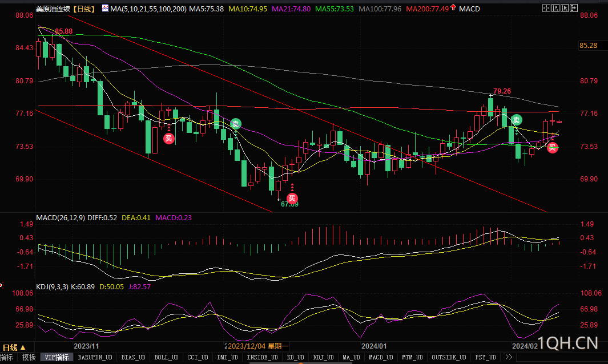Select the MTM_UD indicator tab
Screen dimensions: 608x364
coord(412,357)
